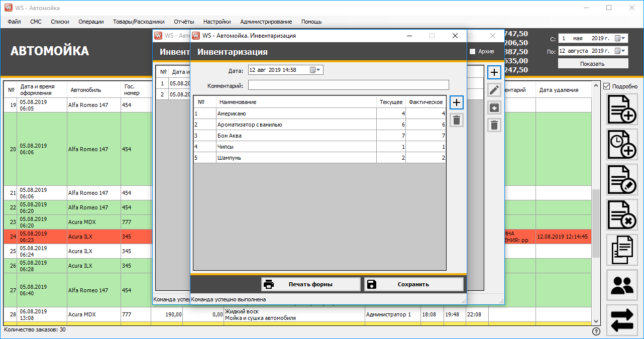Image resolution: width=644 pixels, height=339 pixels.
Task: Open clients via the two-people icon
Action: (x=622, y=285)
